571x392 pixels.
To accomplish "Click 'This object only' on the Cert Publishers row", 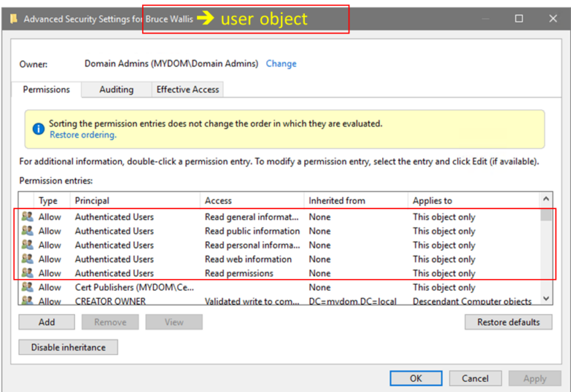I will (x=444, y=287).
